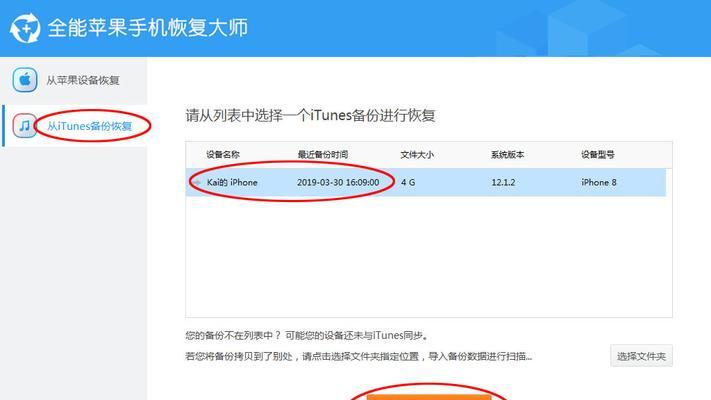Screen dimensions: 711x400
Task: Click the 12.1.2 system version cell
Action: tap(503, 182)
